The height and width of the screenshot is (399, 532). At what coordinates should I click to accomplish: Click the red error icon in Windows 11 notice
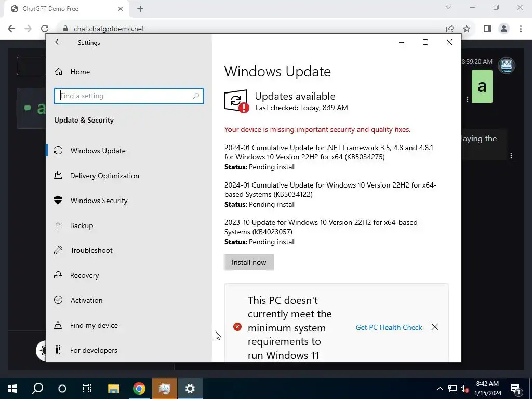point(237,327)
